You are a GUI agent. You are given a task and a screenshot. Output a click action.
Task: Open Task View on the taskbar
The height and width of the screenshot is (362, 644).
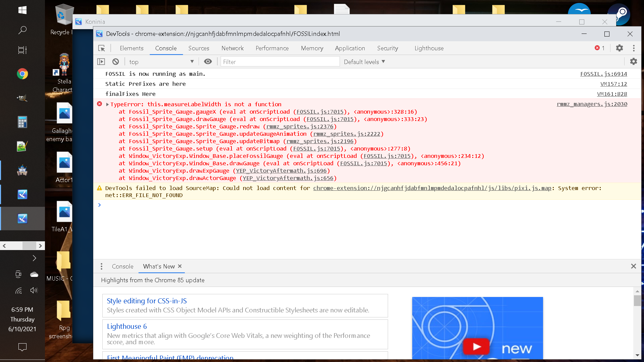(22, 50)
